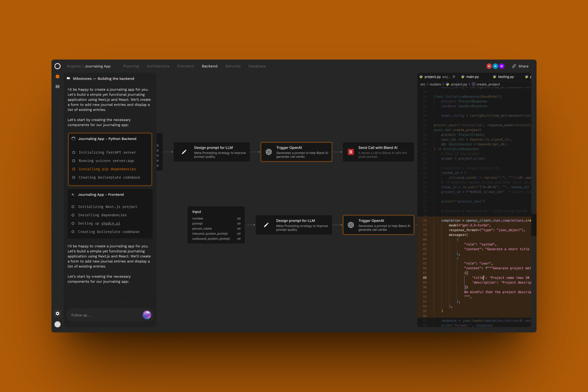Click status circle beside Installing dependencies
The width and height of the screenshot is (588, 392).
[x=73, y=215]
